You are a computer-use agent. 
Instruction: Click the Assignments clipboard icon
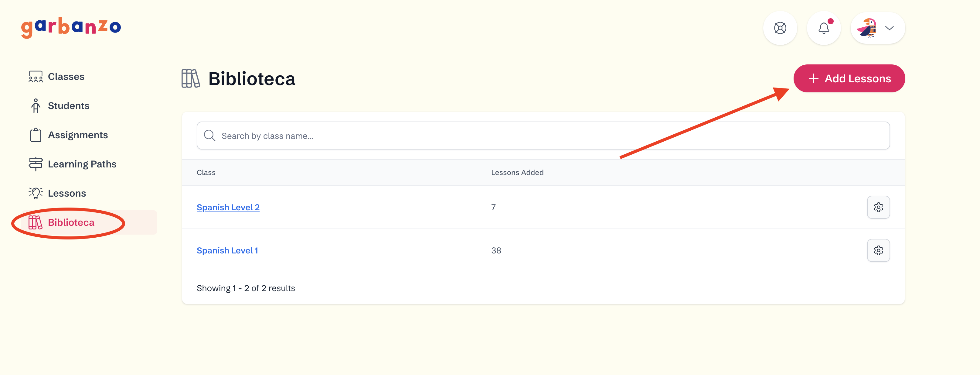coord(36,135)
